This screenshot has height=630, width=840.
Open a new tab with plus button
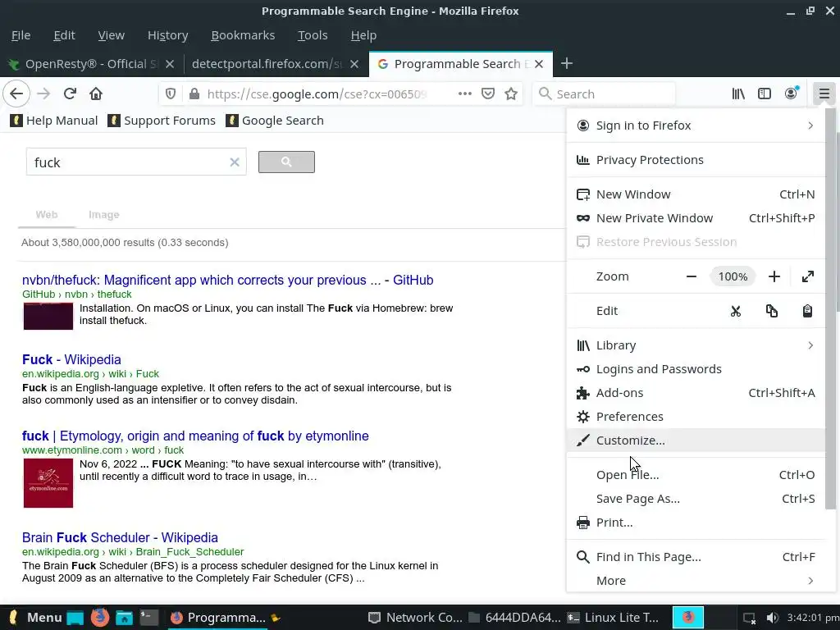tap(566, 64)
